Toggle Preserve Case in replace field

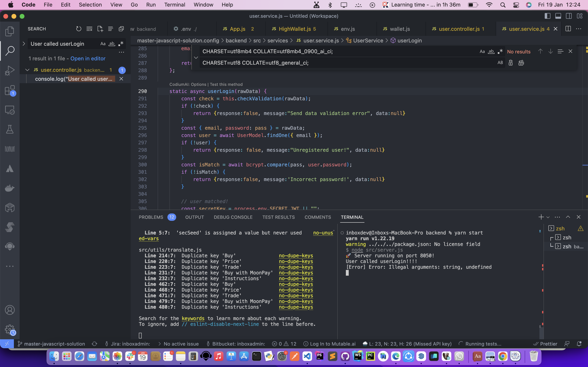coord(500,63)
